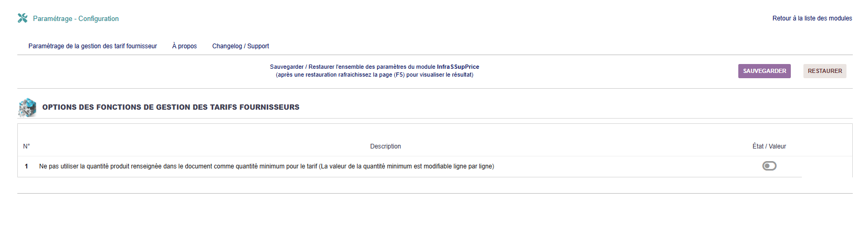Click the bold 'InfraSSupPrice' module name
This screenshot has height=233, width=868.
point(458,67)
